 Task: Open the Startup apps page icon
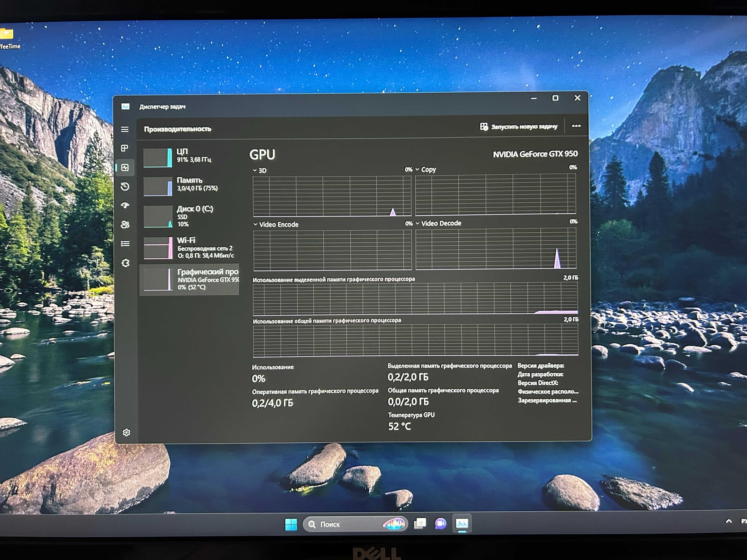(125, 205)
